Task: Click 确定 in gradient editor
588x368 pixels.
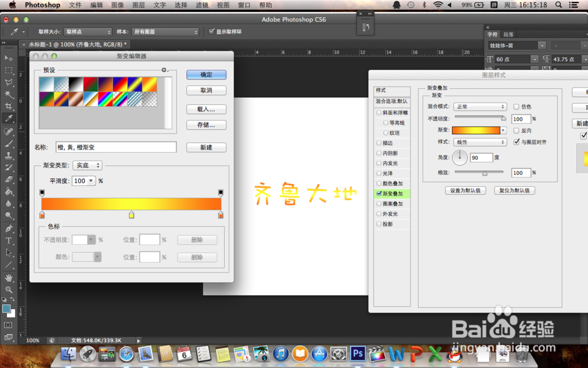Action: coord(206,75)
